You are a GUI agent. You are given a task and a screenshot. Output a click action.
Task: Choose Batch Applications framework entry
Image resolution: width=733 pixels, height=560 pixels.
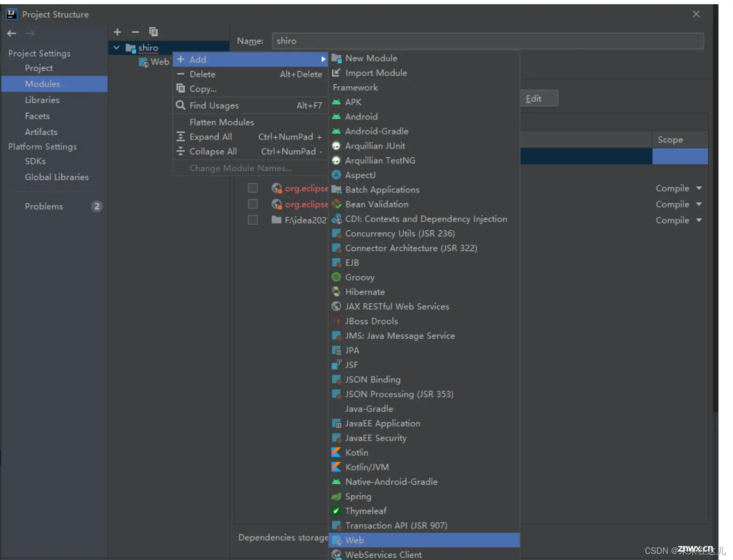(424, 190)
